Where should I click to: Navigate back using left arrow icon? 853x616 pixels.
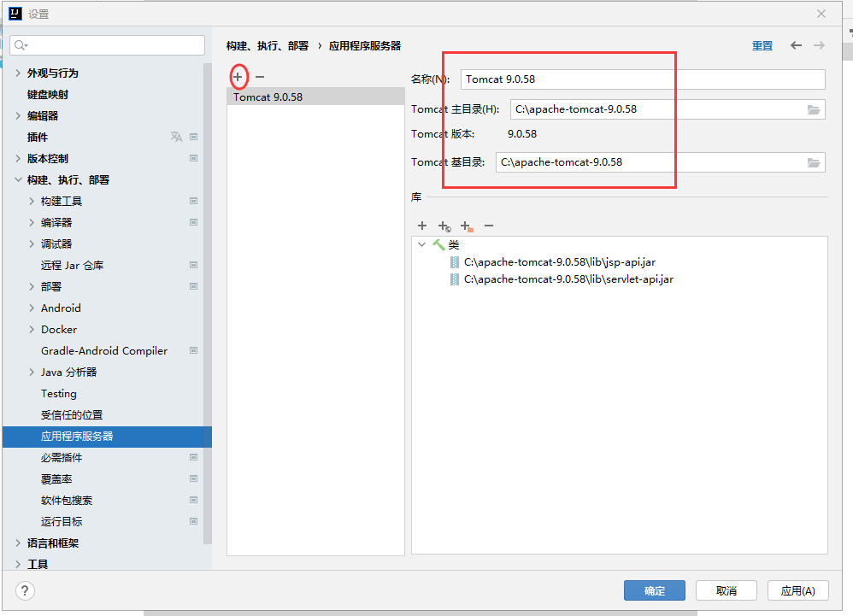(796, 45)
